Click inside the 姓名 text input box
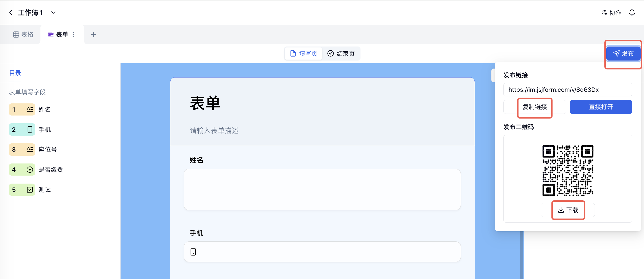644x279 pixels. tap(322, 189)
